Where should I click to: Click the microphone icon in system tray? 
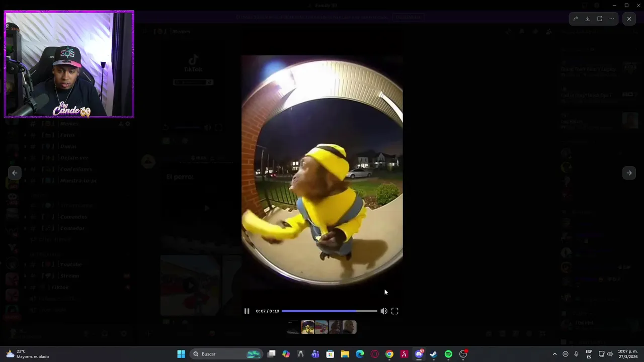click(576, 354)
